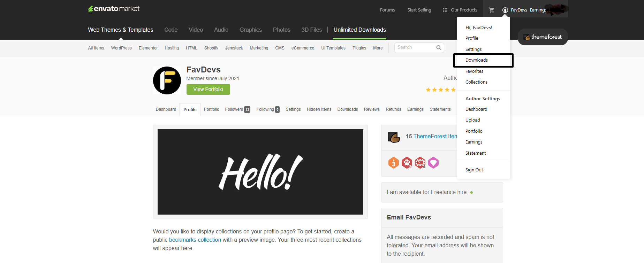Choose Collections in the account menu
The image size is (644, 263).
click(x=476, y=82)
